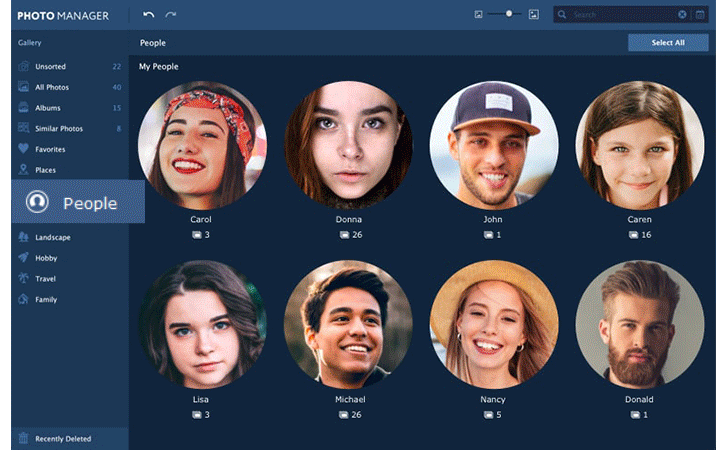Click the Hobby rocket icon
This screenshot has width=728, height=450.
click(x=23, y=257)
